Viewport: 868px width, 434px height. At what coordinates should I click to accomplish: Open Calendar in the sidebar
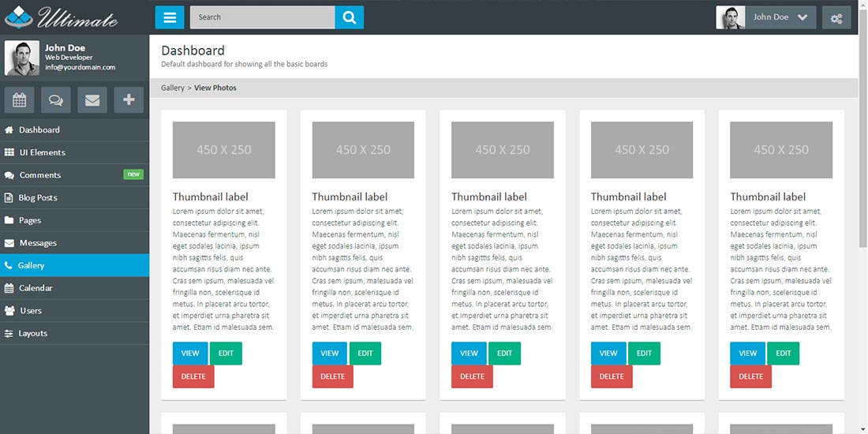[x=75, y=288]
